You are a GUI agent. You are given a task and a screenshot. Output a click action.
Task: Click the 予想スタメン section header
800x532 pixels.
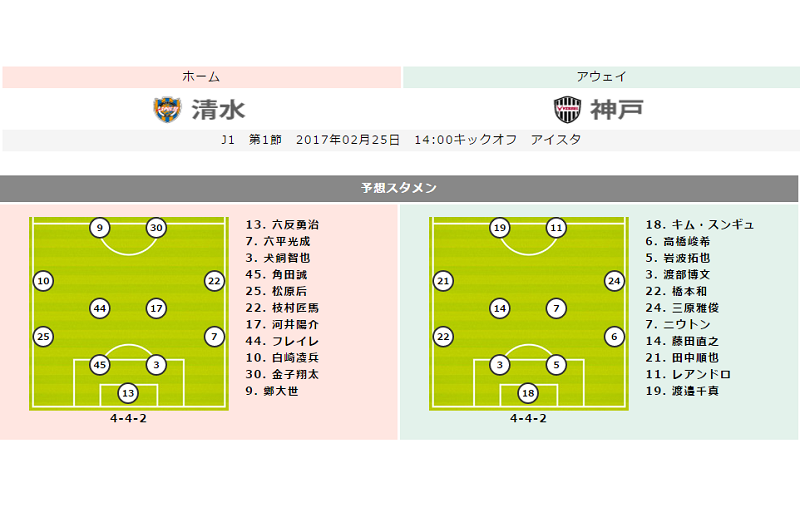(399, 188)
